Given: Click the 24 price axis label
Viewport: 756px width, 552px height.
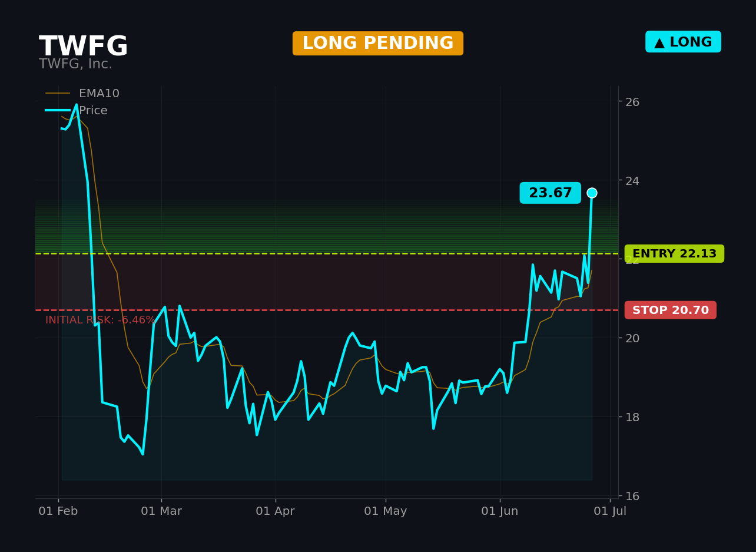Looking at the screenshot, I should [x=632, y=181].
